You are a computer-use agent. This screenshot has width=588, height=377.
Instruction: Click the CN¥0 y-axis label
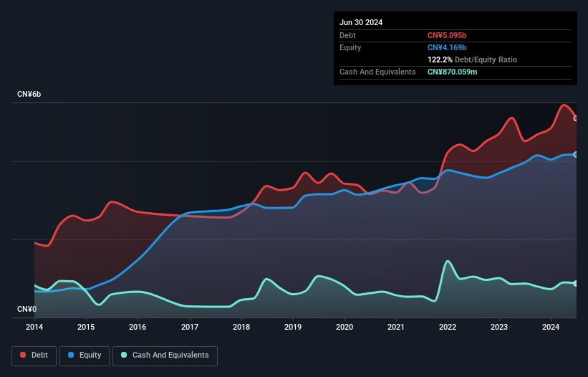26,309
